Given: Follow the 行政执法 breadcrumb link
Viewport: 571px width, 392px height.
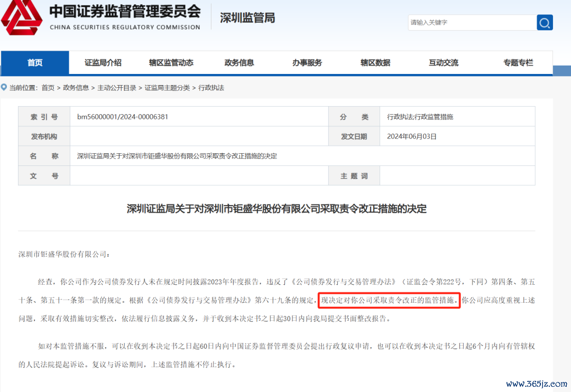Looking at the screenshot, I should [x=211, y=88].
